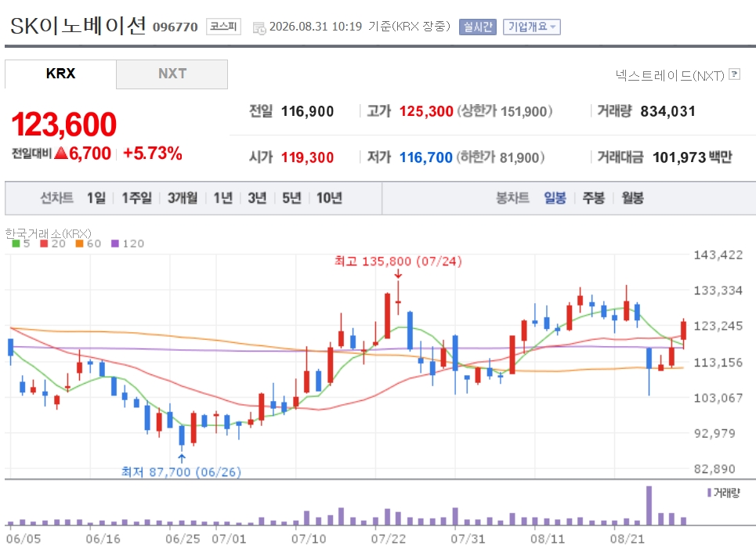Click the +5.73% change rate
The height and width of the screenshot is (549, 756).
point(153,154)
